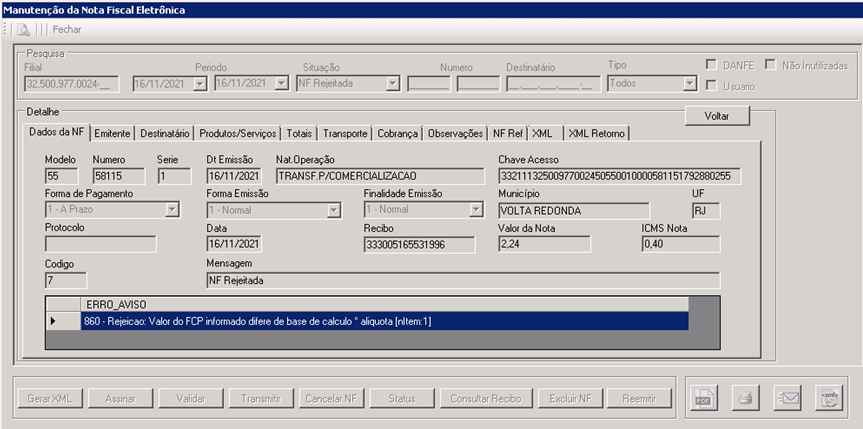Open the Periodo start date dropdown
The height and width of the screenshot is (429, 863).
point(200,84)
